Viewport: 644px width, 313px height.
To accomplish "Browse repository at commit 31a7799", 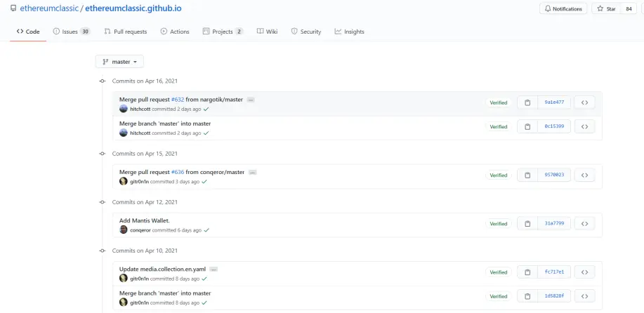I will click(584, 224).
